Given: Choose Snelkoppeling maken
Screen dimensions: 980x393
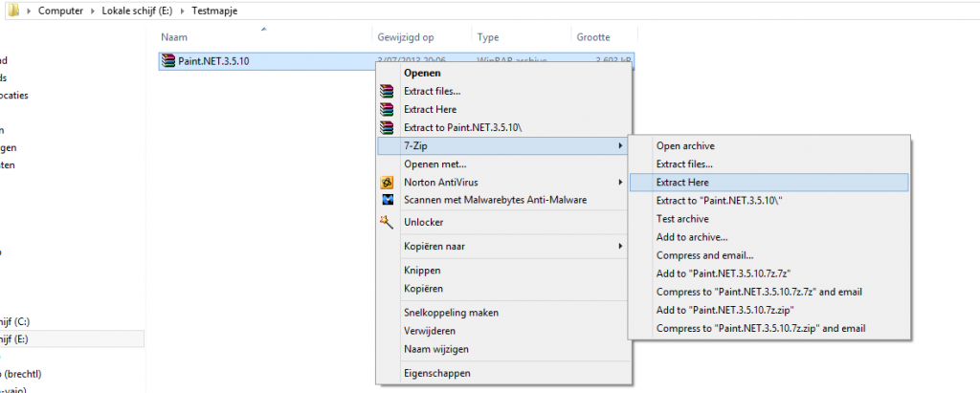Looking at the screenshot, I should pyautogui.click(x=503, y=313).
